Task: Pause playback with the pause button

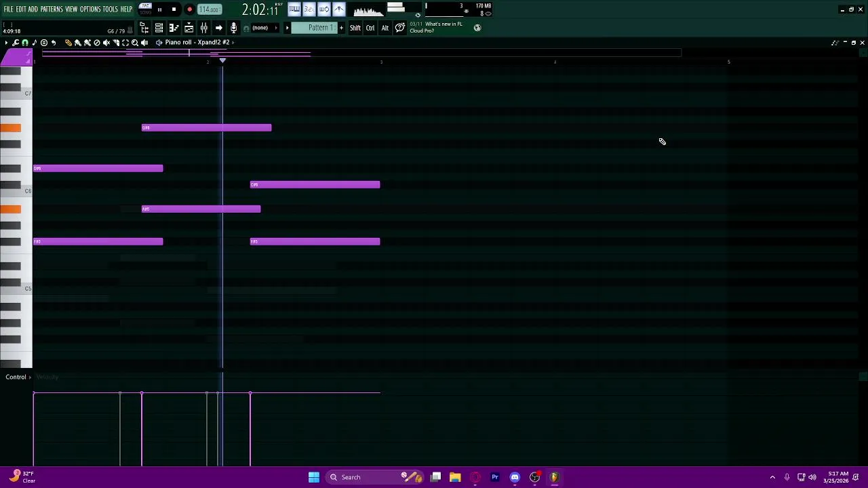Action: (159, 9)
